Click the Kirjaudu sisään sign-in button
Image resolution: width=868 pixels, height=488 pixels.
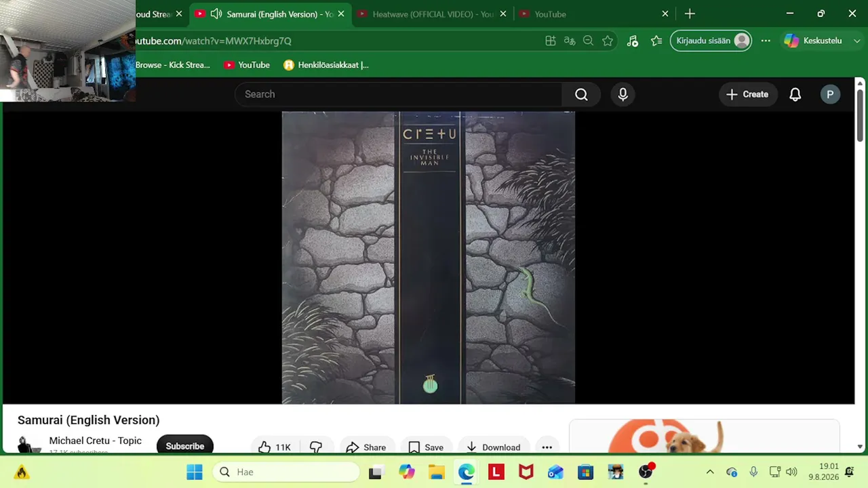click(711, 41)
